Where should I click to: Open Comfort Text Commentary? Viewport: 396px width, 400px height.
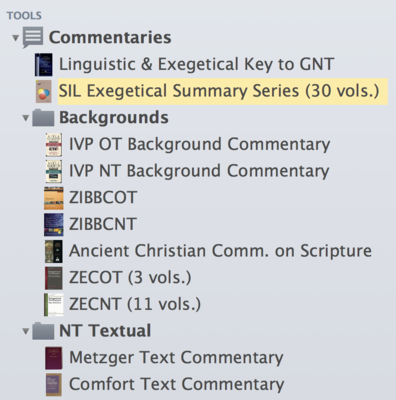(x=176, y=384)
